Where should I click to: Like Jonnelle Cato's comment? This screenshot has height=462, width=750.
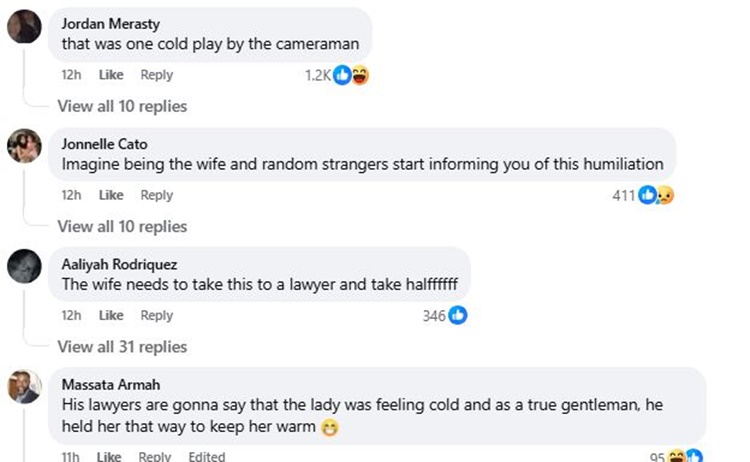[x=111, y=195]
